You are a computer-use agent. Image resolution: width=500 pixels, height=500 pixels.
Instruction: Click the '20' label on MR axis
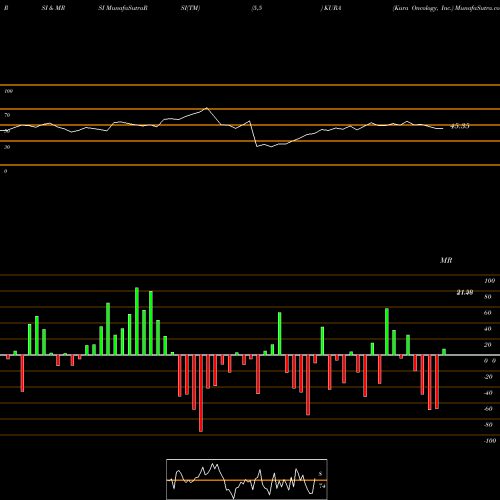487,345
